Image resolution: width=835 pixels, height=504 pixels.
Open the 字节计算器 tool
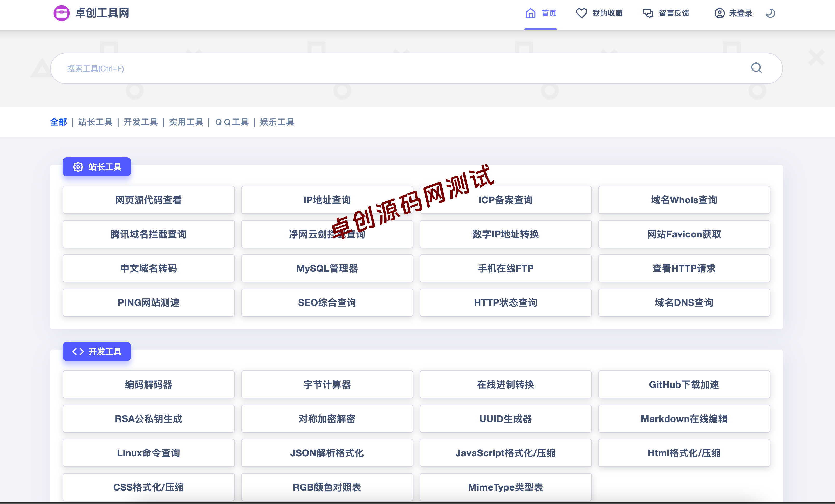tap(327, 384)
